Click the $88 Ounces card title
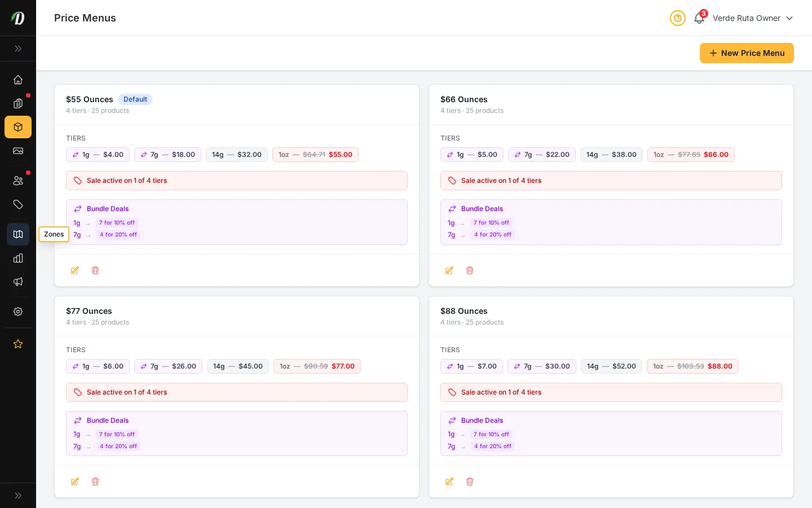Image resolution: width=812 pixels, height=508 pixels. [x=464, y=311]
